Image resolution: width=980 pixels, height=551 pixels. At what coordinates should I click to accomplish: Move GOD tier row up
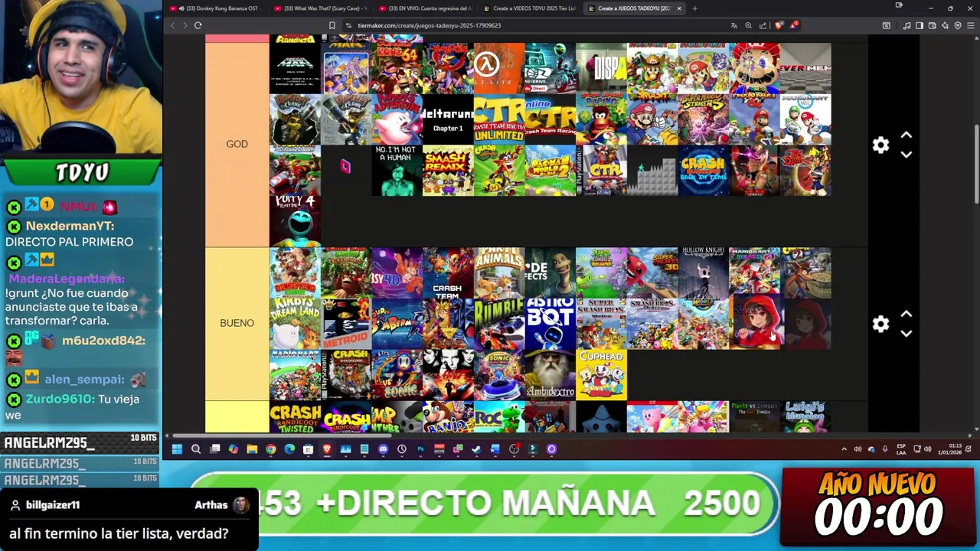pyautogui.click(x=906, y=135)
